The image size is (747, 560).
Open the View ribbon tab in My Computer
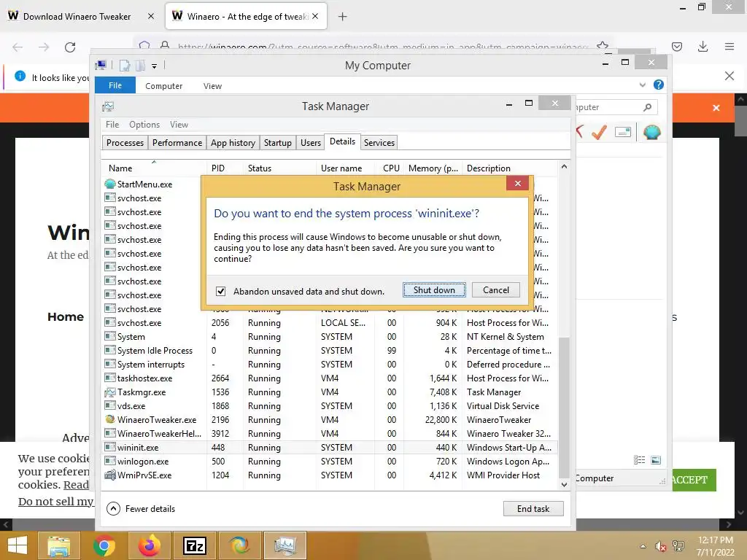tap(212, 86)
